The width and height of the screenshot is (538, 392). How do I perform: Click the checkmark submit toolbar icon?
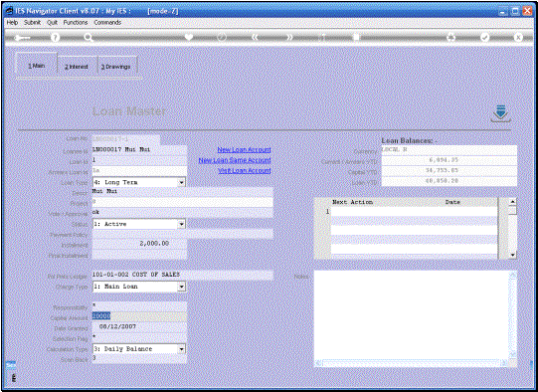coord(485,37)
